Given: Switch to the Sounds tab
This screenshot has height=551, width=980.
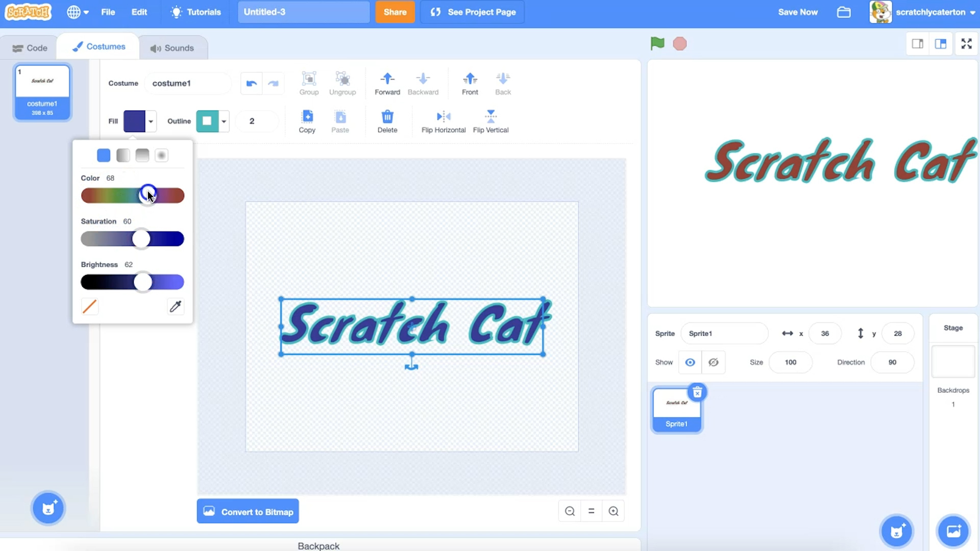Looking at the screenshot, I should pos(172,48).
